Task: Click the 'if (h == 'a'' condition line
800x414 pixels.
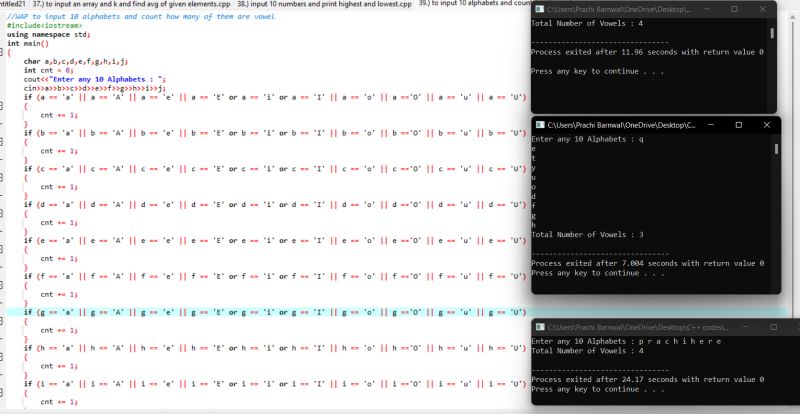Action: pos(275,348)
